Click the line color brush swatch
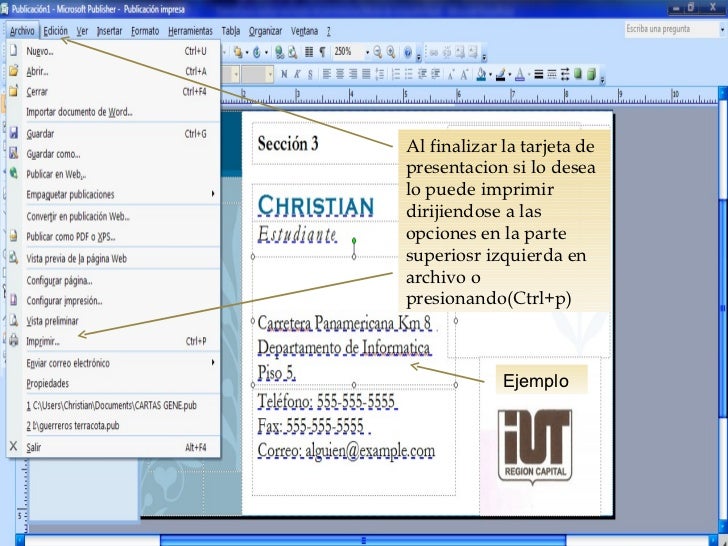 [500, 74]
